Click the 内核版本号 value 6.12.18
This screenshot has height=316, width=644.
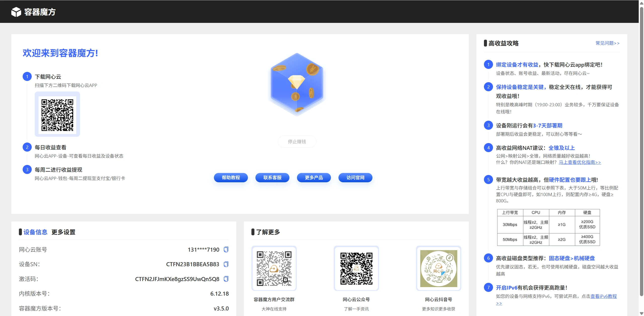point(219,294)
